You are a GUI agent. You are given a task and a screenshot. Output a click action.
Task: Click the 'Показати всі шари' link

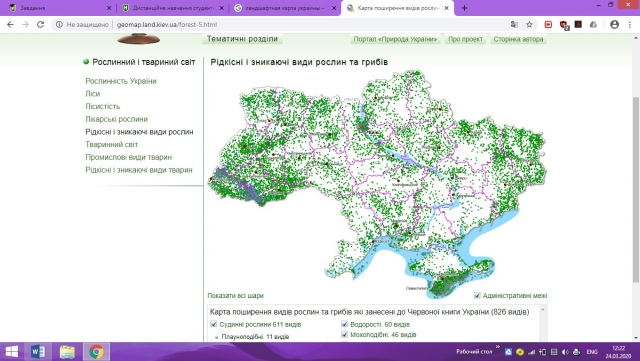236,295
